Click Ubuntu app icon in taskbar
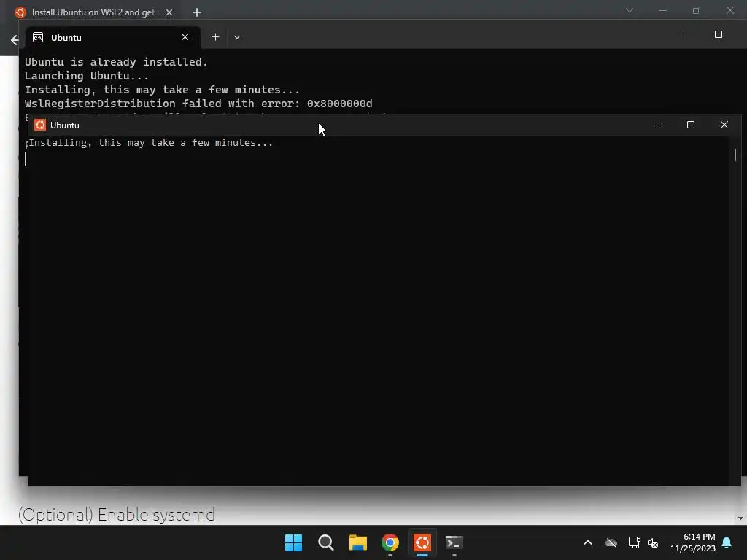This screenshot has width=747, height=560. 422,542
